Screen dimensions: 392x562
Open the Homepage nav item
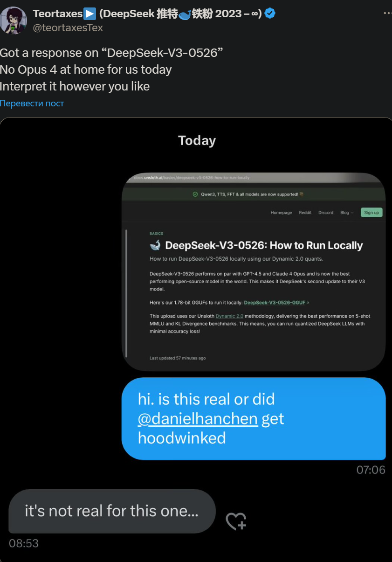click(x=281, y=213)
